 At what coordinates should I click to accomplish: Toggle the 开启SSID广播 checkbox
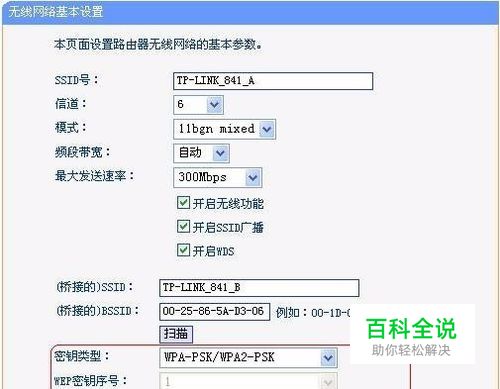pos(183,227)
